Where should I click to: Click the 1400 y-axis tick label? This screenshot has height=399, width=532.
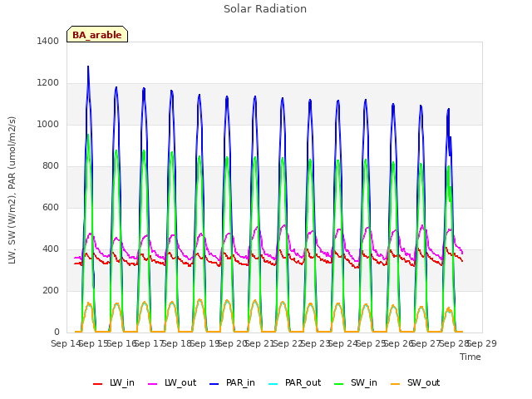click(x=48, y=41)
